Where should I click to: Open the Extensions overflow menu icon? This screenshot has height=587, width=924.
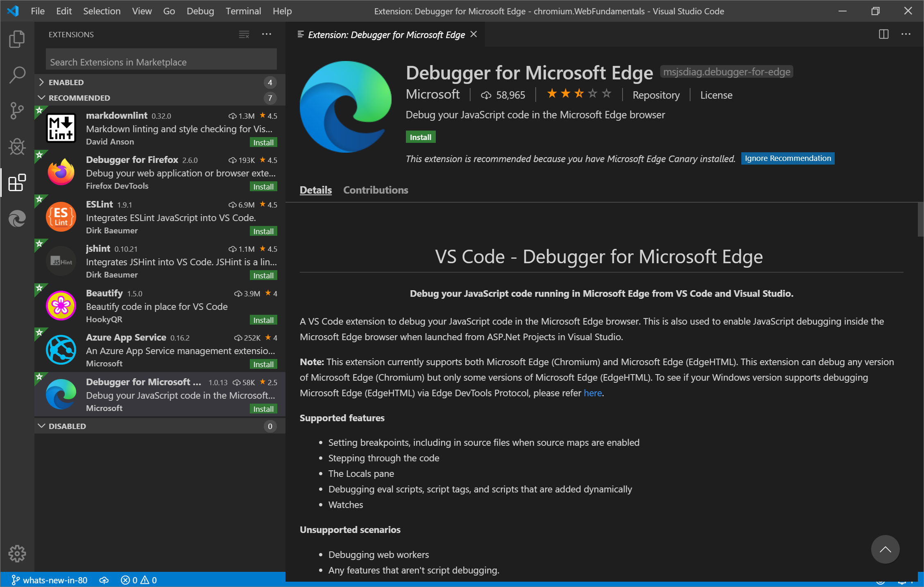pos(267,34)
